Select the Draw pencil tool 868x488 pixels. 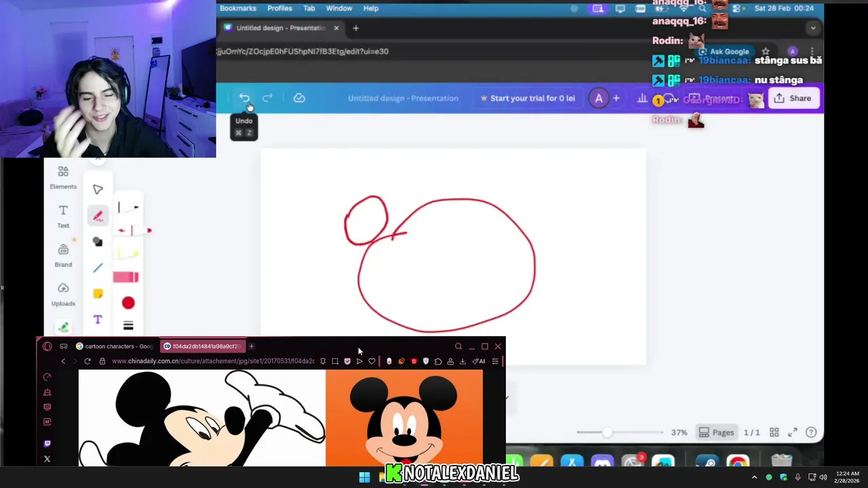pyautogui.click(x=98, y=216)
